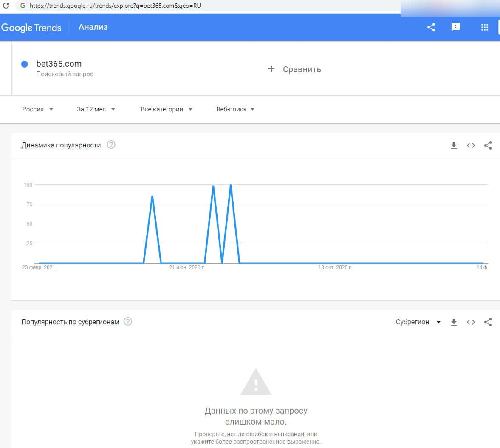This screenshot has height=448, width=500.
Task: Open the За 12 мес. time range dropdown
Action: [96, 109]
